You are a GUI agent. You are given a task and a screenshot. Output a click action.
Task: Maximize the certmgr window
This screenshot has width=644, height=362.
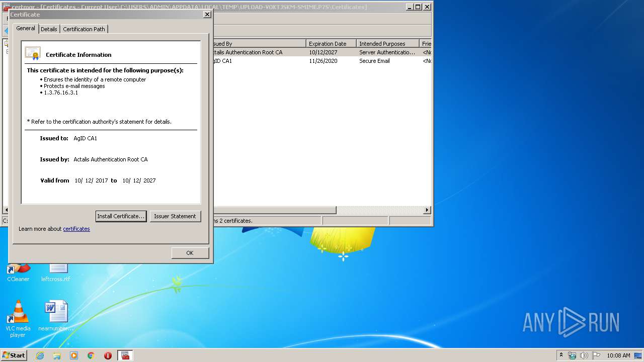(418, 7)
